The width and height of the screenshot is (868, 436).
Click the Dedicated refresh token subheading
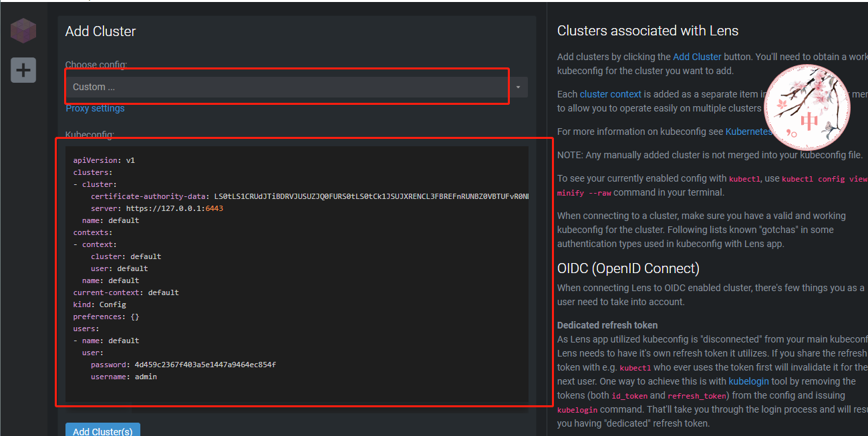(x=607, y=325)
